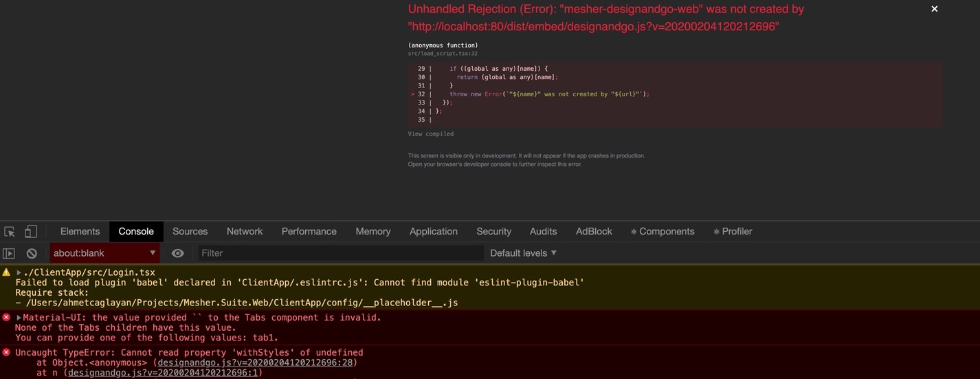Viewport: 980px width, 379px height.
Task: Switch to the Elements tab
Action: point(80,232)
